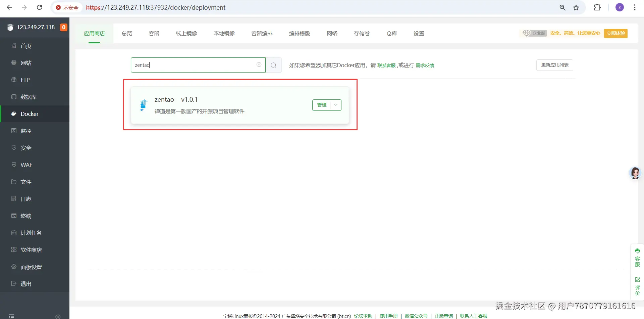Screen dimensions: 644x319
Task: Click the 更新应用列表 button
Action: point(555,65)
